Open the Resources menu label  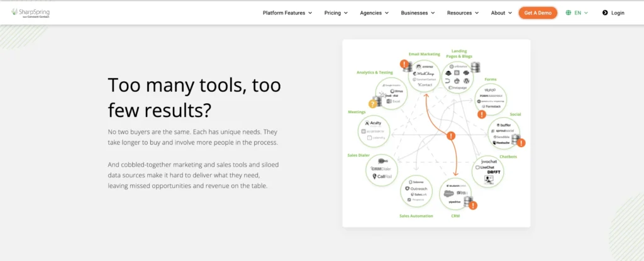[459, 13]
